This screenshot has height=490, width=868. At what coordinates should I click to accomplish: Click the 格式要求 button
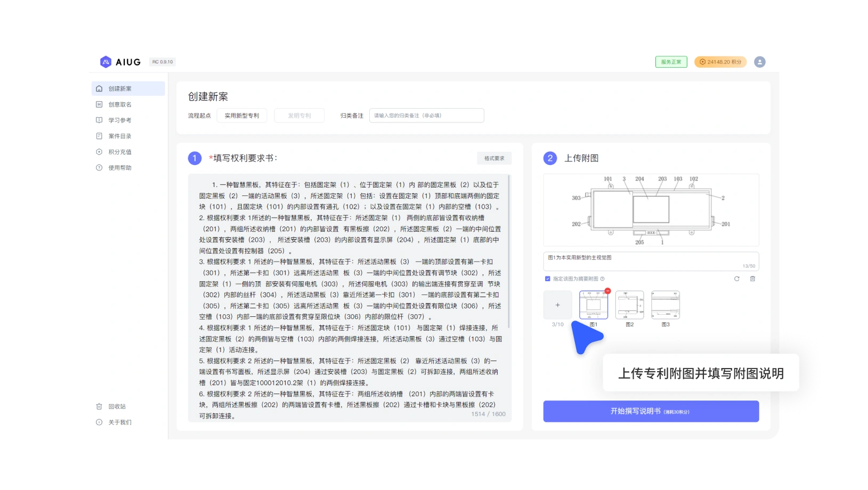[x=494, y=158]
